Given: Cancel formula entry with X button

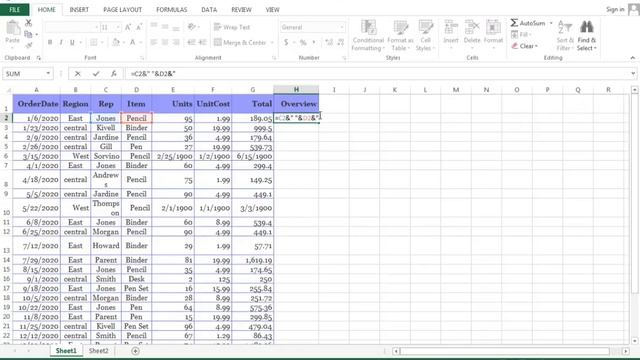Looking at the screenshot, I should pos(78,73).
